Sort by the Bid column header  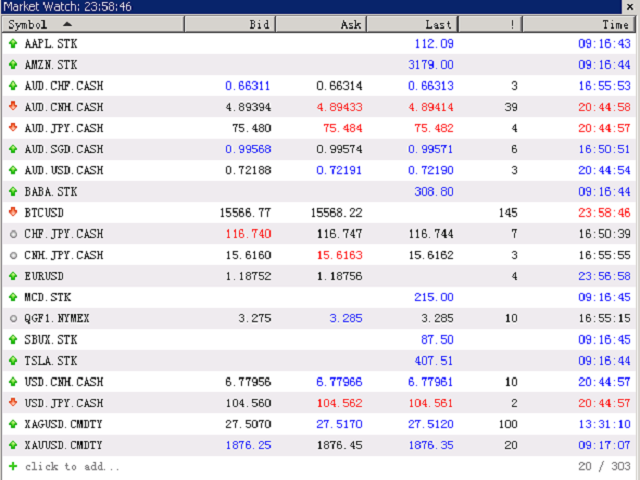point(230,24)
